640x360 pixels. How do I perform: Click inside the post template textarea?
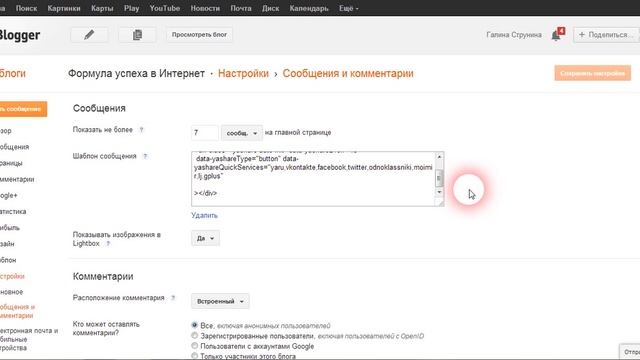(x=313, y=179)
